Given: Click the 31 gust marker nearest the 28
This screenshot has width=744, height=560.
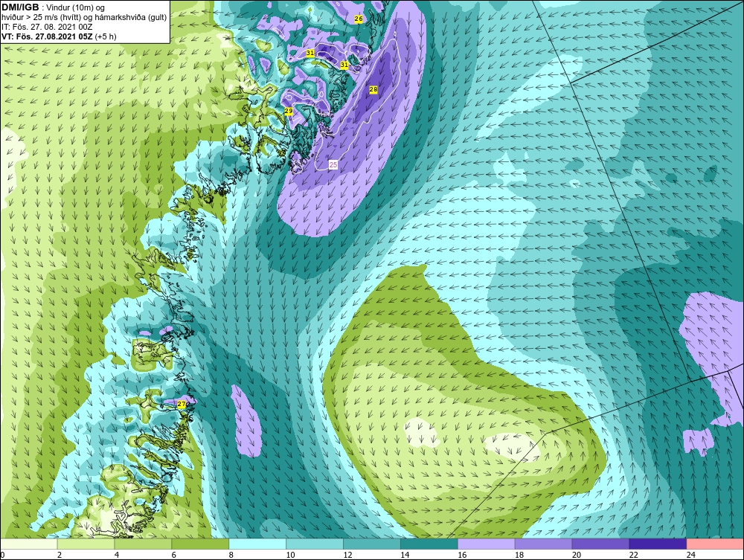Looking at the screenshot, I should pyautogui.click(x=344, y=65).
